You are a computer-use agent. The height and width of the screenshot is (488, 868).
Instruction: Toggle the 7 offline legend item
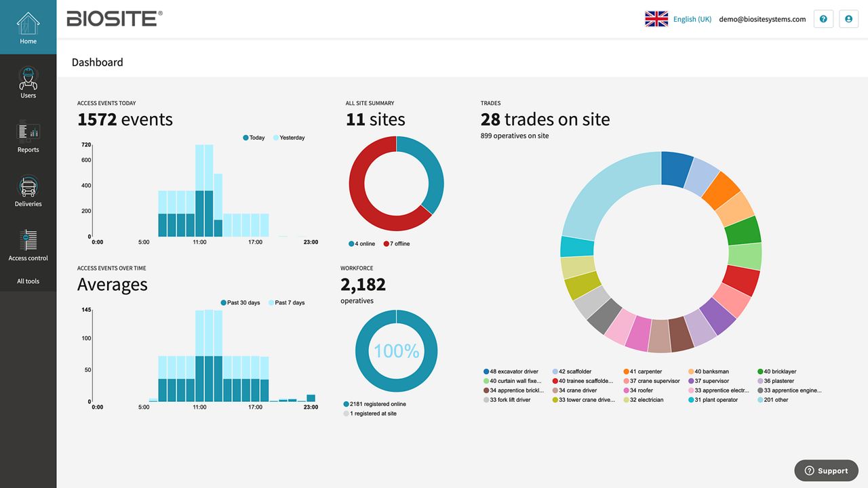pos(397,243)
